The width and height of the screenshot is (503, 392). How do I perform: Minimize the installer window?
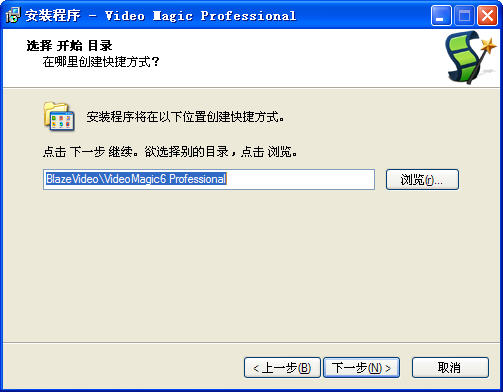[441, 16]
